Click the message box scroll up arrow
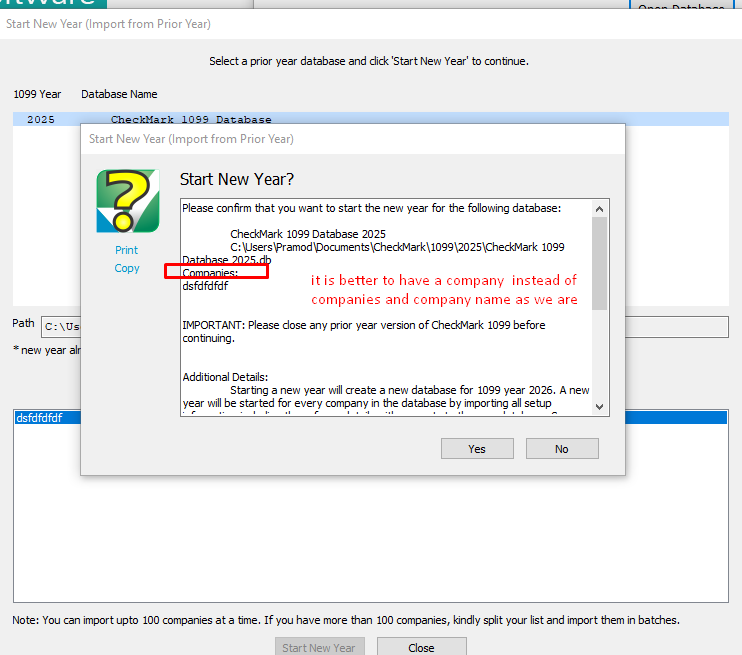 [600, 209]
